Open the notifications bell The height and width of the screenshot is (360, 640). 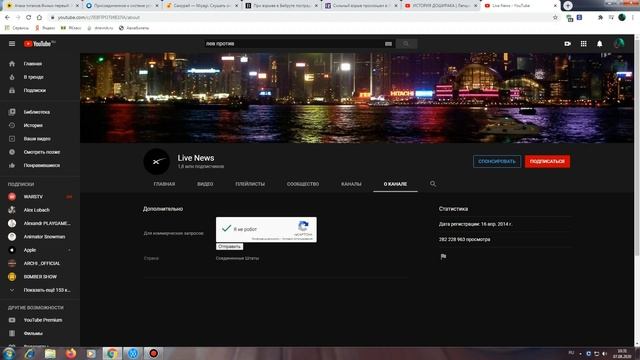[600, 44]
